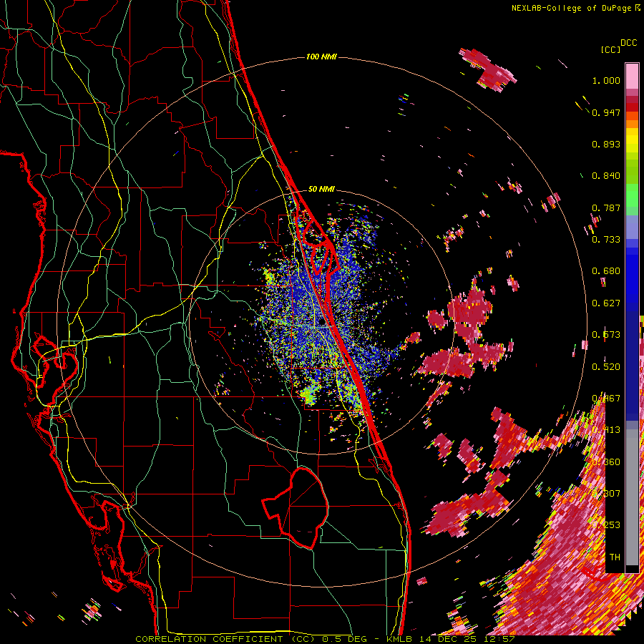
Task: Click the 100 NMI range ring label
Action: pyautogui.click(x=321, y=57)
